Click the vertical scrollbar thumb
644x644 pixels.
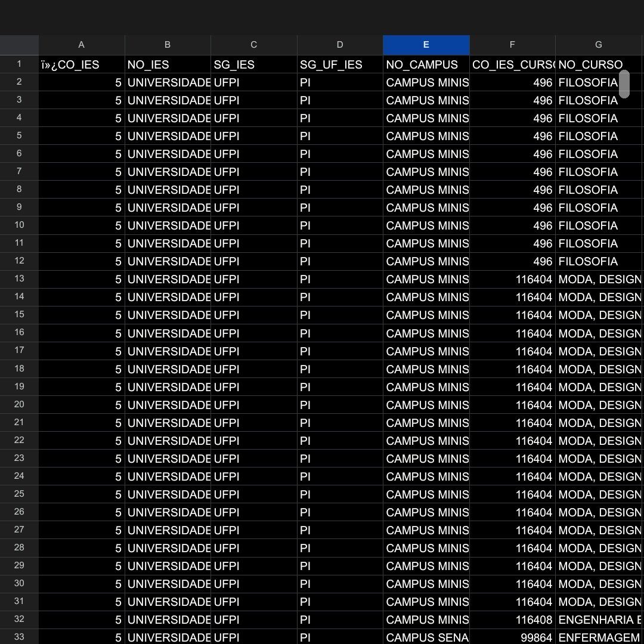pos(624,84)
